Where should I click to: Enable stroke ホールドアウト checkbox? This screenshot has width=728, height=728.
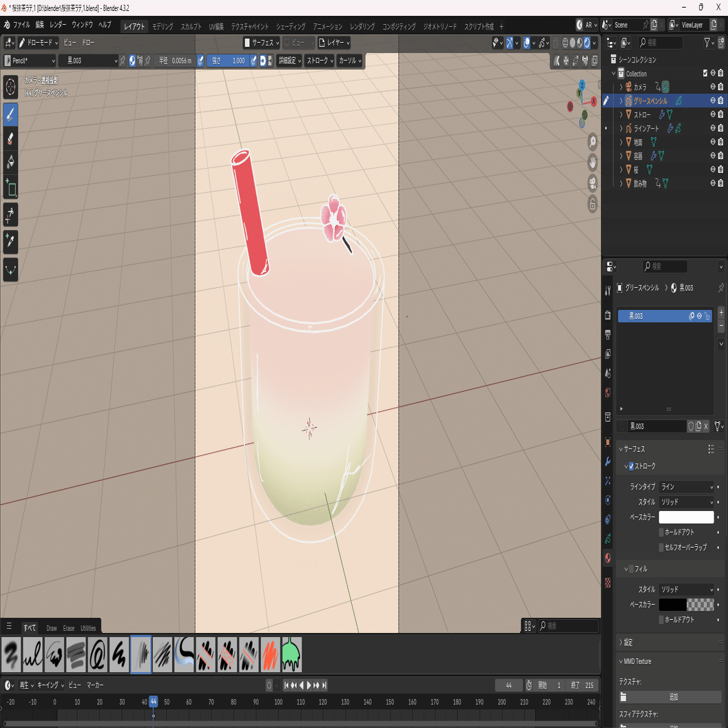[x=661, y=532]
